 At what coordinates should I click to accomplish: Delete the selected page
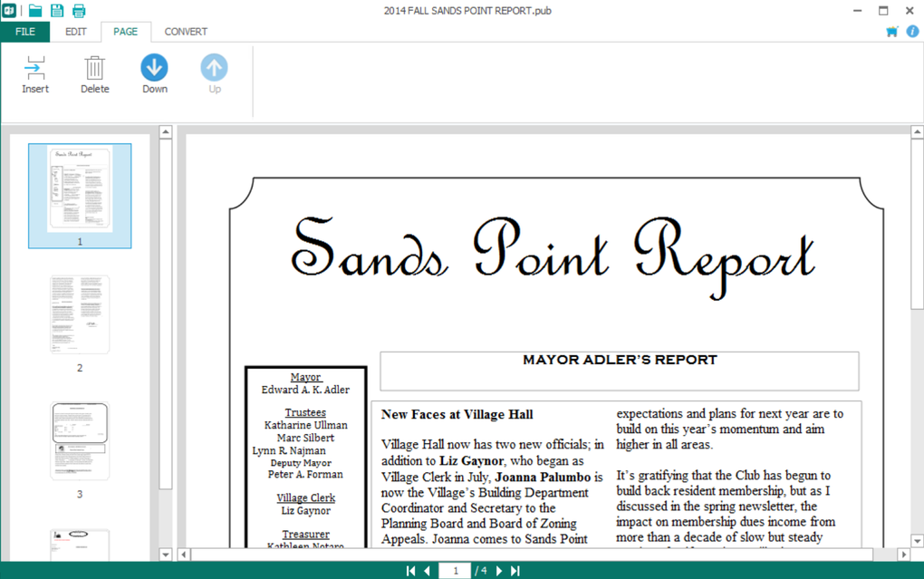[95, 75]
